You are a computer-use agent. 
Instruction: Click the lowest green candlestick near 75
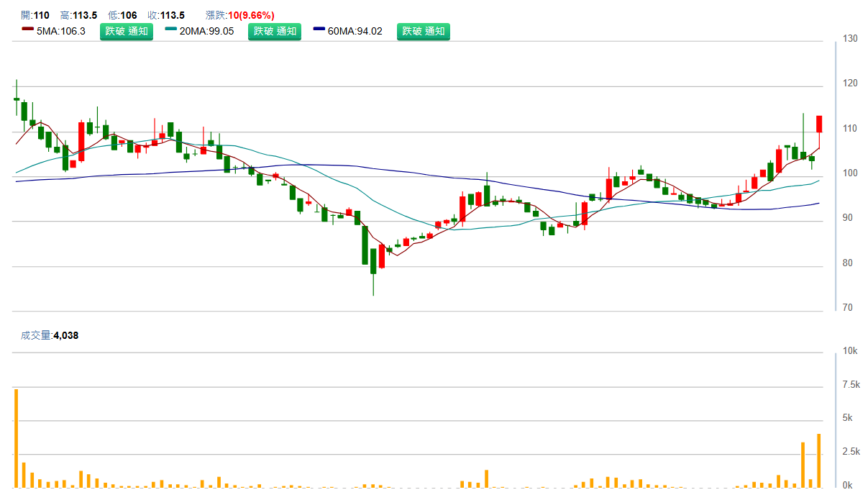[x=373, y=260]
